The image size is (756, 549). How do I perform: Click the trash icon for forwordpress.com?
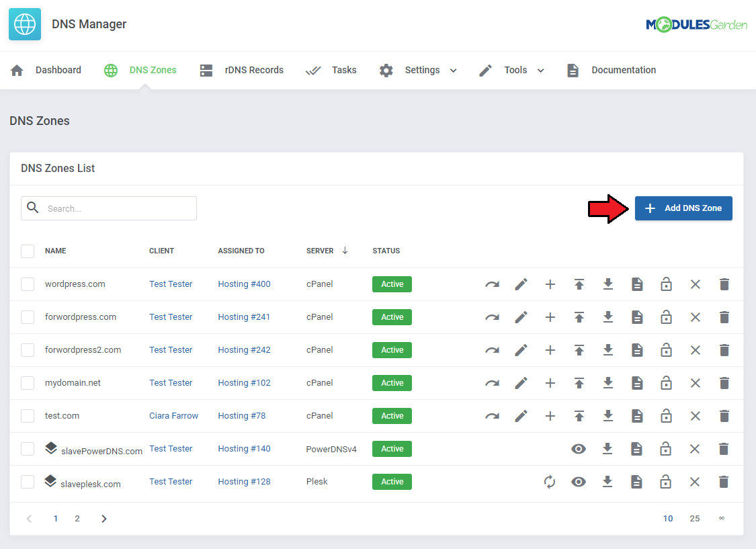(724, 317)
